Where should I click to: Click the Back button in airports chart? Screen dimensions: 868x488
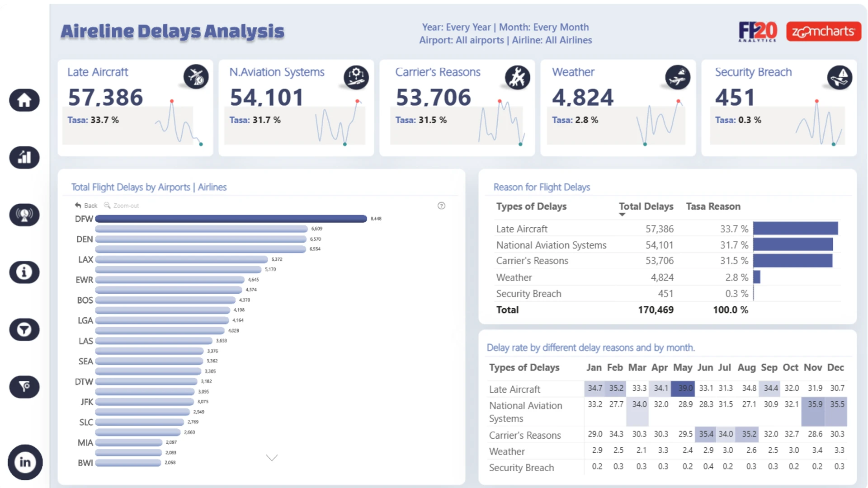(x=86, y=206)
